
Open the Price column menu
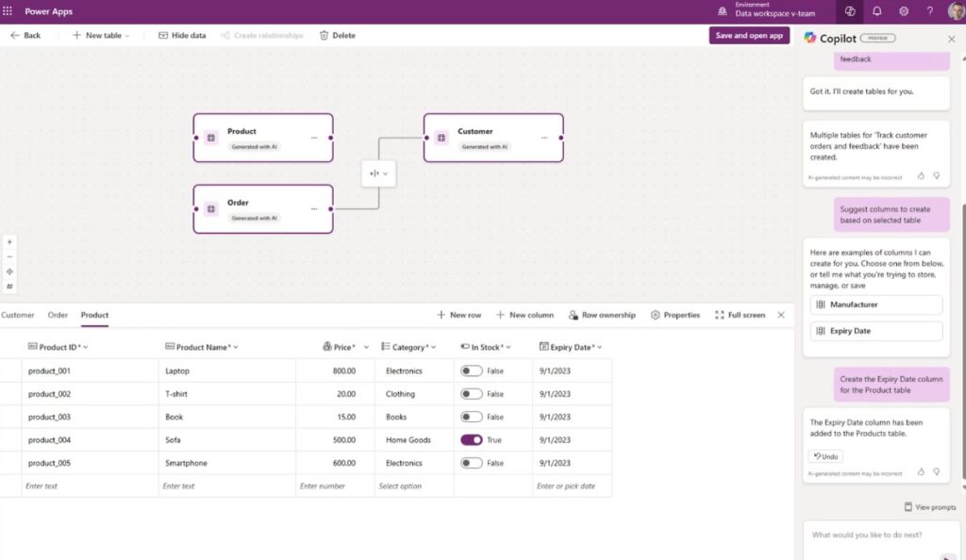tap(366, 347)
